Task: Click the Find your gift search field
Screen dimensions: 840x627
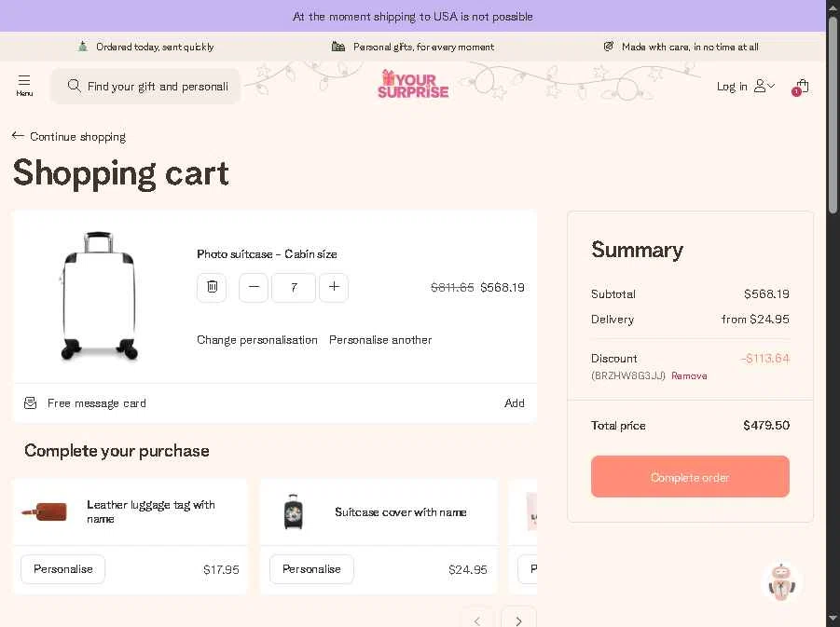Action: coord(145,87)
